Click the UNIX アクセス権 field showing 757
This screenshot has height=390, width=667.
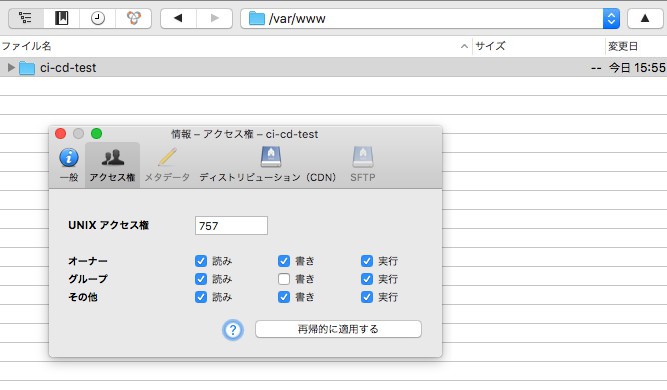tap(231, 225)
